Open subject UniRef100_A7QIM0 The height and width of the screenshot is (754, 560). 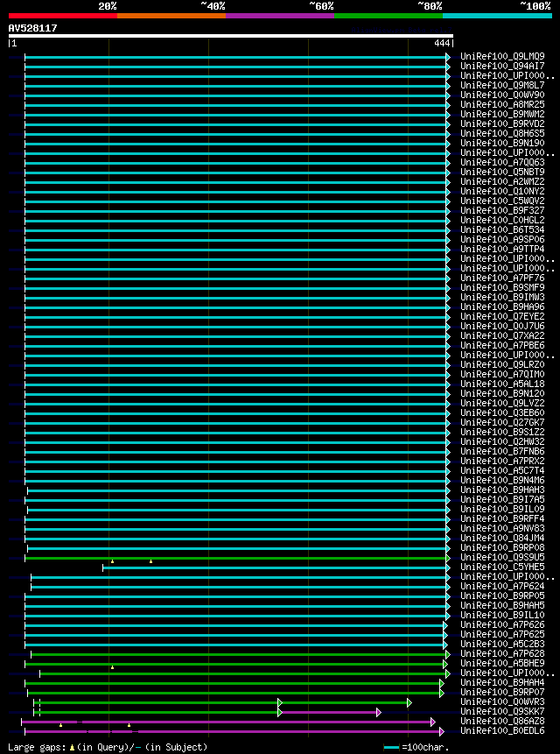(x=502, y=375)
